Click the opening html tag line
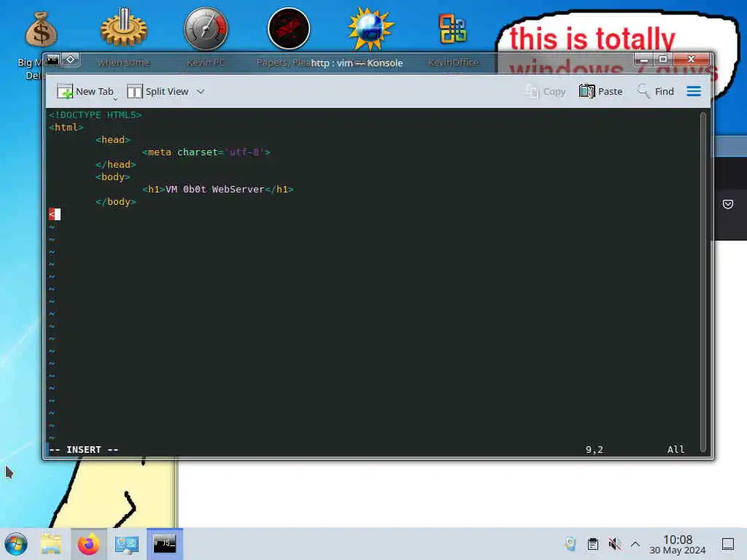The width and height of the screenshot is (747, 560). (66, 127)
